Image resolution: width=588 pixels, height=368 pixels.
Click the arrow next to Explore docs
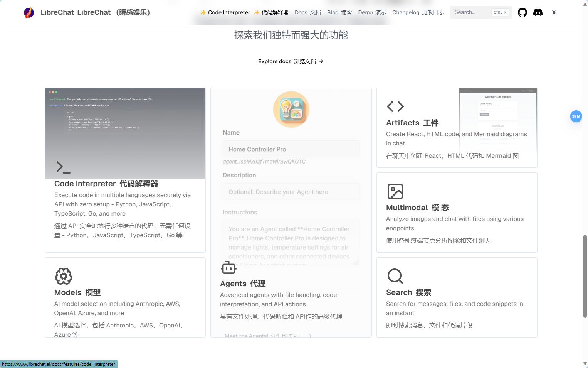pyautogui.click(x=321, y=61)
